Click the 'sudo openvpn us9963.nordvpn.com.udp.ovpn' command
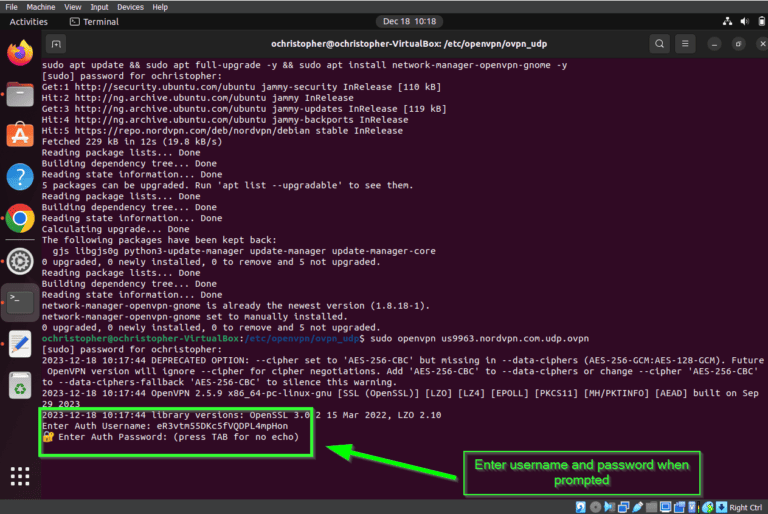The height and width of the screenshot is (514, 768). tap(480, 339)
